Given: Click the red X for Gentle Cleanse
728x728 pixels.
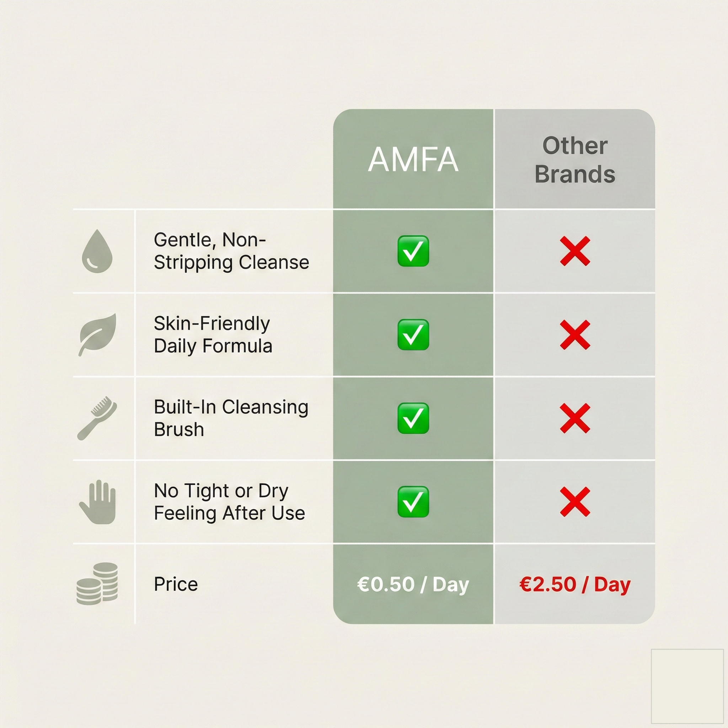Looking at the screenshot, I should tap(575, 251).
